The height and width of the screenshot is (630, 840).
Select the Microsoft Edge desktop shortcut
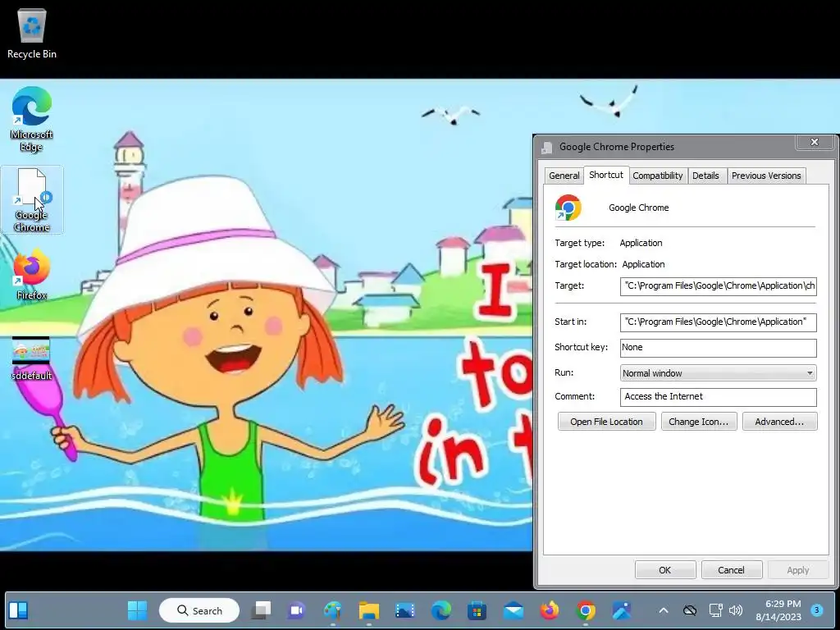coord(32,119)
